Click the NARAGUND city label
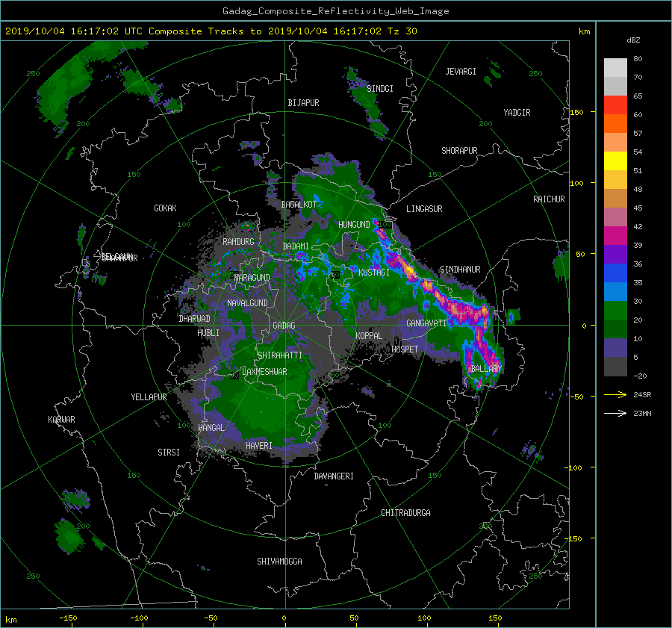672x628 pixels. pyautogui.click(x=252, y=278)
